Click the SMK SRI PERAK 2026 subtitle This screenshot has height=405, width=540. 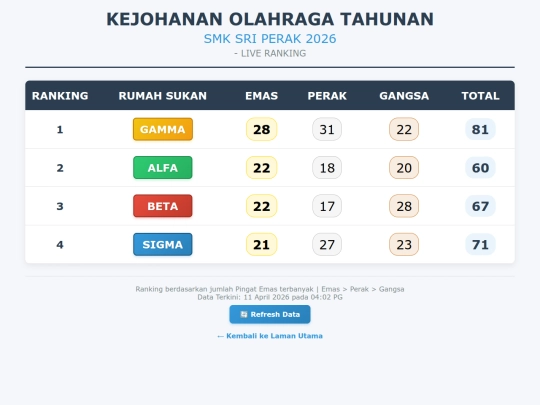[x=270, y=39]
